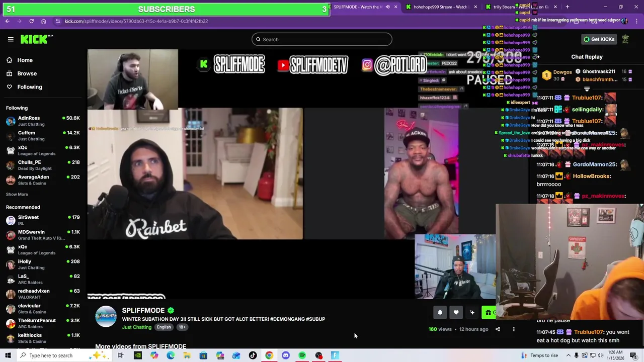Open the profile avatar menu top right
The height and width of the screenshot is (362, 644).
coord(625,39)
